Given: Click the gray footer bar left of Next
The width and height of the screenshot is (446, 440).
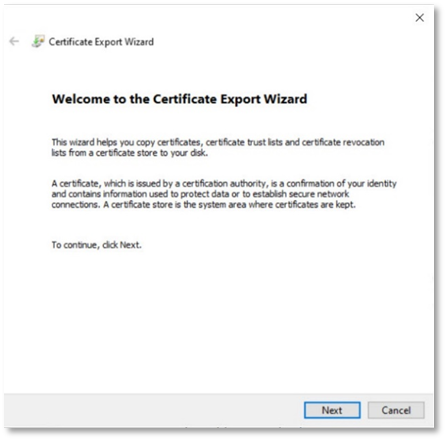Looking at the screenshot, I should point(153,410).
